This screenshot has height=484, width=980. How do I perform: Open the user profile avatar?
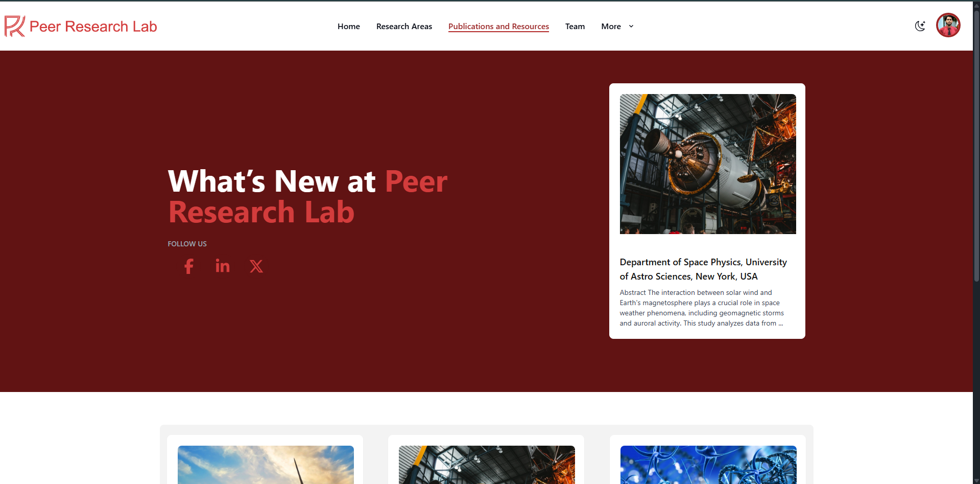click(x=948, y=25)
